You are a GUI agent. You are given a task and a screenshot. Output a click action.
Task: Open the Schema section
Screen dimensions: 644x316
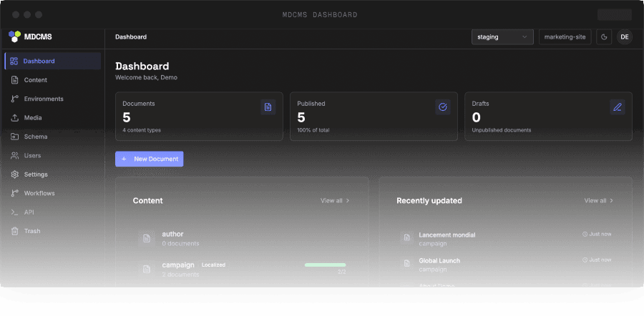click(52, 137)
